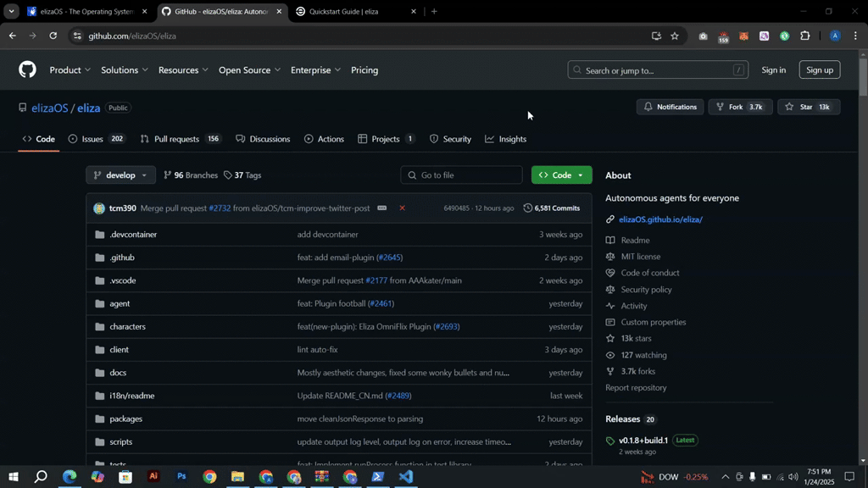Screen dimensions: 868x488
Task: Open the Enterprise dropdown
Action: tap(315, 70)
